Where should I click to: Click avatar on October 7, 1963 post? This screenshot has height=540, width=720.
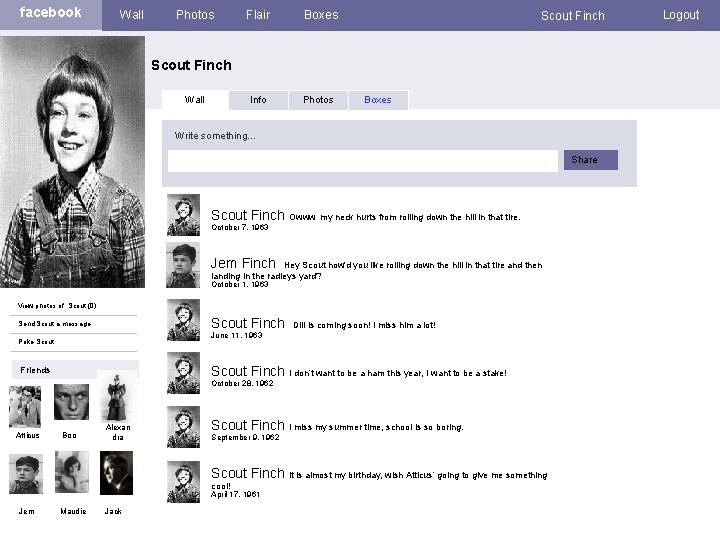(x=183, y=215)
